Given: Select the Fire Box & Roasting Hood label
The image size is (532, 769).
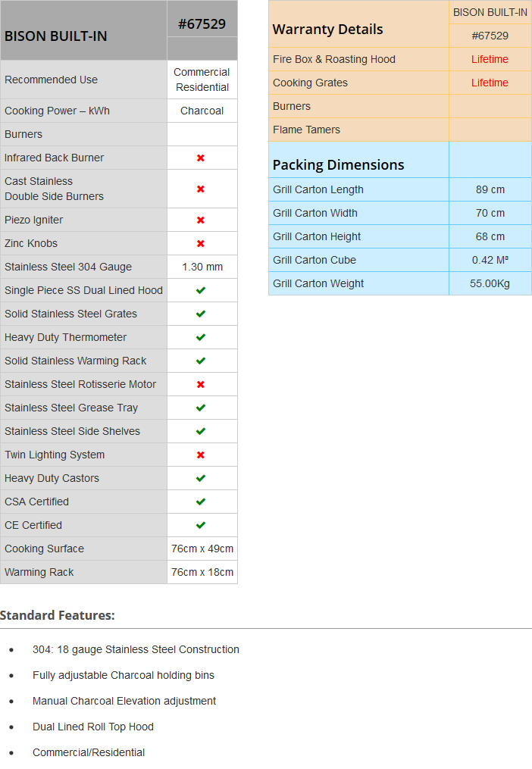Looking at the screenshot, I should point(334,59).
